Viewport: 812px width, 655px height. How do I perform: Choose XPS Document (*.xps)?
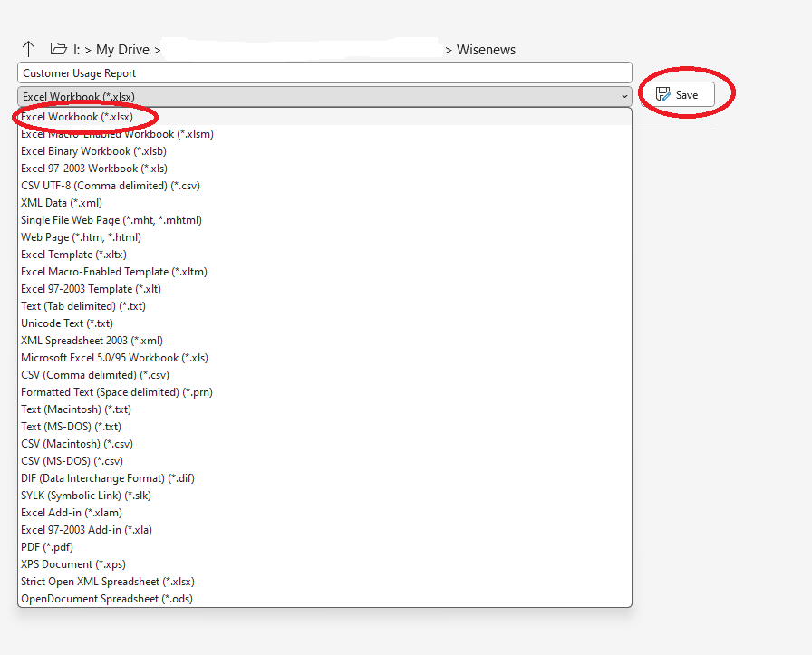coord(324,563)
